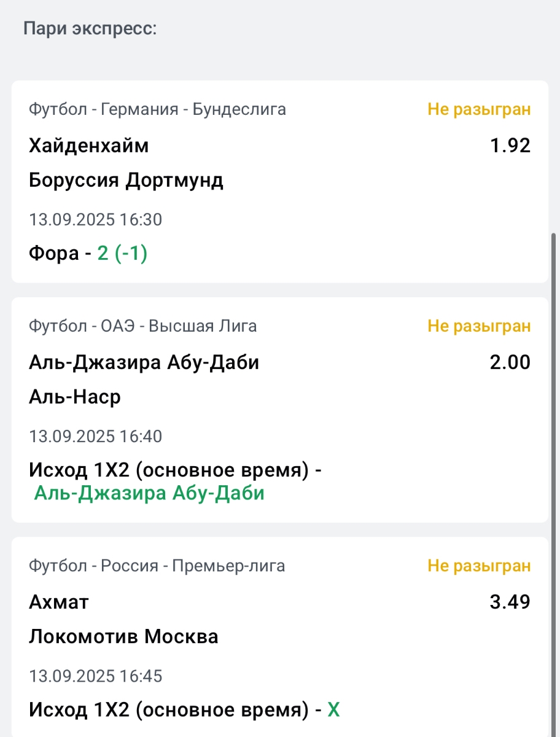
Task: Click the green X draw outcome selection
Action: click(x=333, y=710)
